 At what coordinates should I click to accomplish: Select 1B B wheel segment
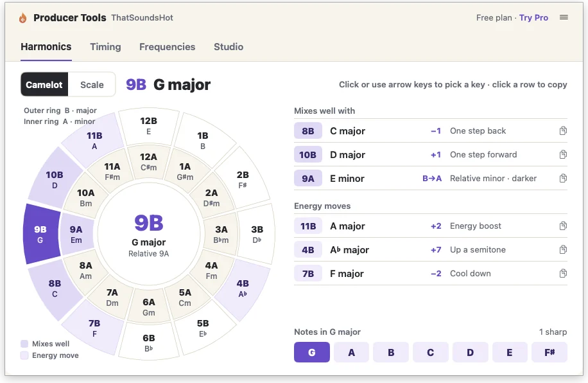point(202,141)
